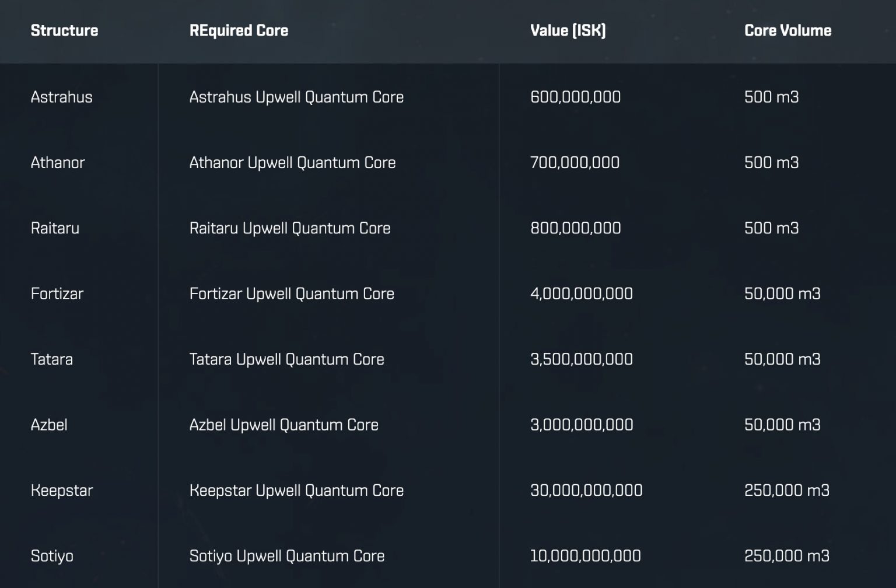The width and height of the screenshot is (896, 588).
Task: Click the Tatara Upwell Quantum Core text
Action: coord(286,359)
